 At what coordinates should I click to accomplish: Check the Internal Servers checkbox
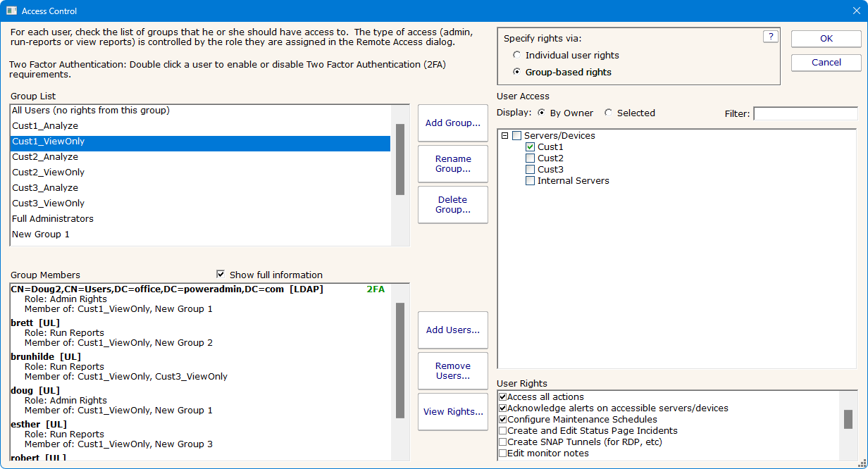pyautogui.click(x=530, y=180)
